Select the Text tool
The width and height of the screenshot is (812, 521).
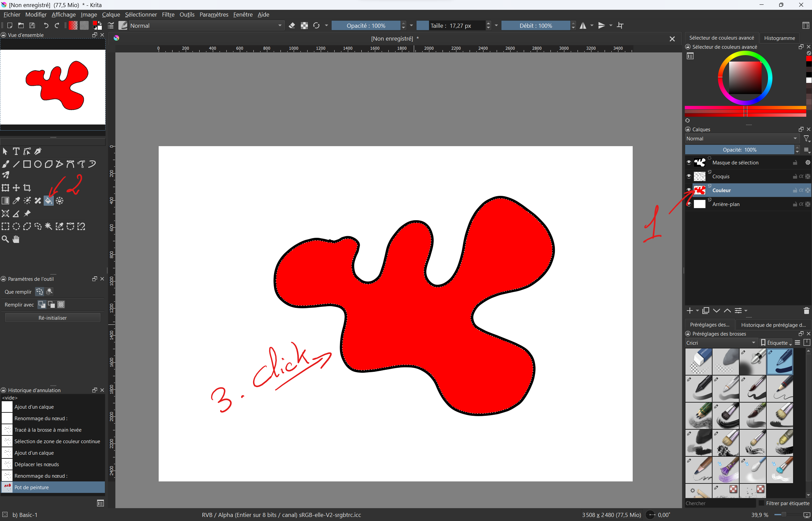pos(16,151)
